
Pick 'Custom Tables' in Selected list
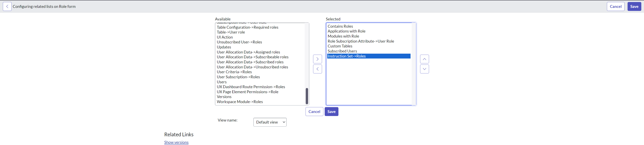point(340,46)
